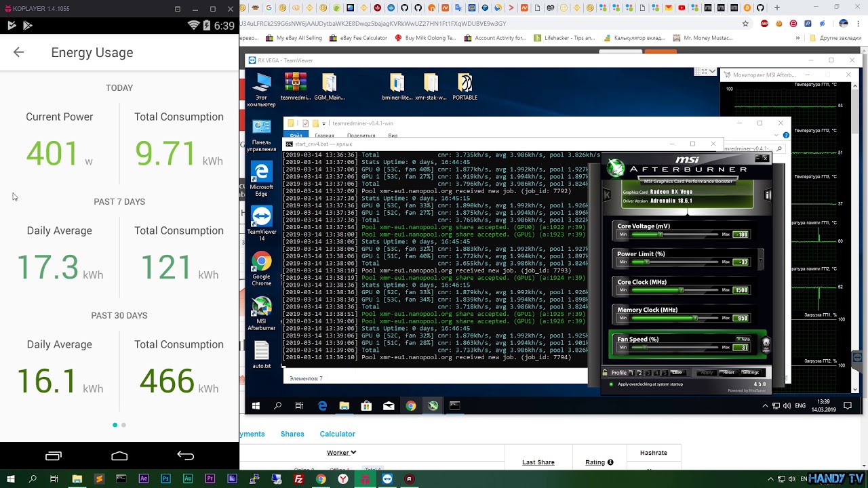Unlock the Afterburner profile padlock
Image resolution: width=868 pixels, height=488 pixels.
605,372
